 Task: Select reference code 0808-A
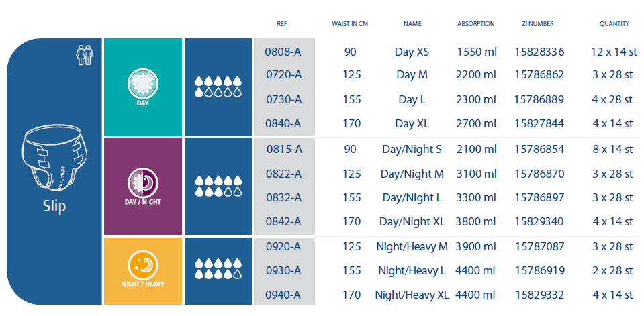click(284, 51)
